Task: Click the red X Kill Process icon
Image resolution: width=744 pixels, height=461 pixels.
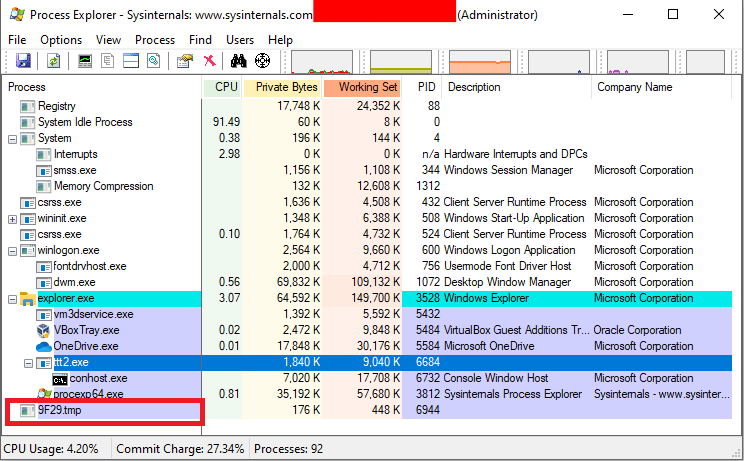Action: pyautogui.click(x=210, y=61)
